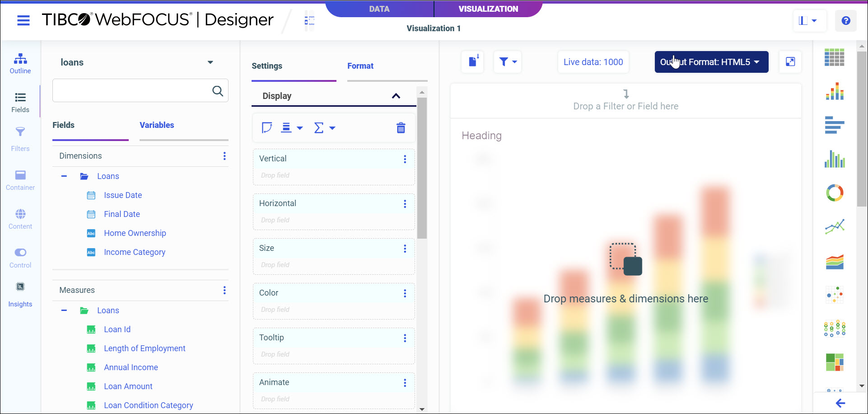This screenshot has height=414, width=868.
Task: Select the Length of Employment measure
Action: point(145,348)
